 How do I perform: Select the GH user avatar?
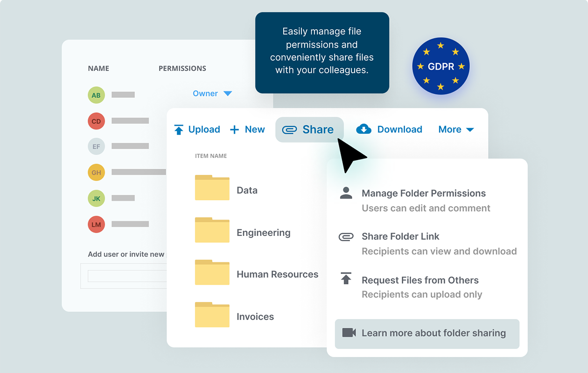[x=96, y=173]
